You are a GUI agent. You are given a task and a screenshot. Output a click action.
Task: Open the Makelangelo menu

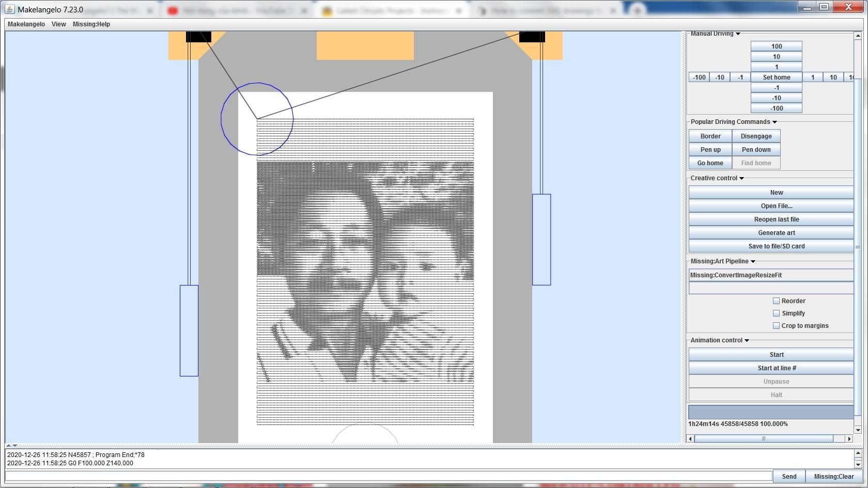pos(26,24)
